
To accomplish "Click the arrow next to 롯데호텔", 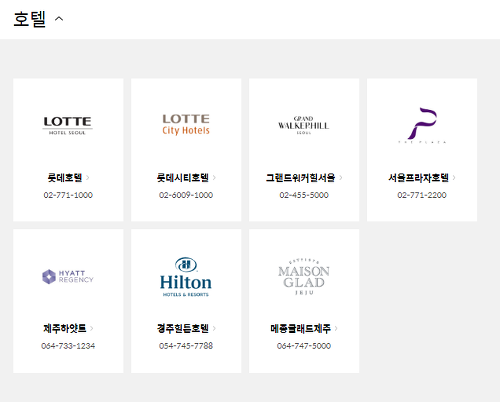I will [x=88, y=178].
